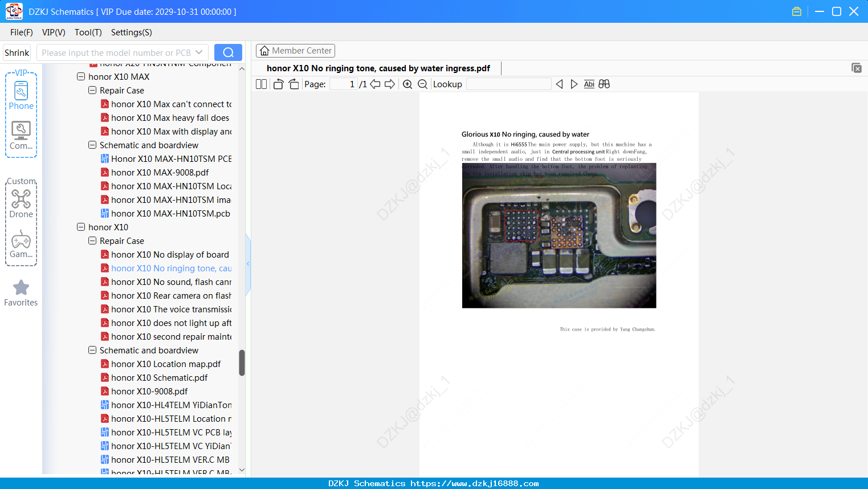Open the VIP(V) menu

coord(54,32)
